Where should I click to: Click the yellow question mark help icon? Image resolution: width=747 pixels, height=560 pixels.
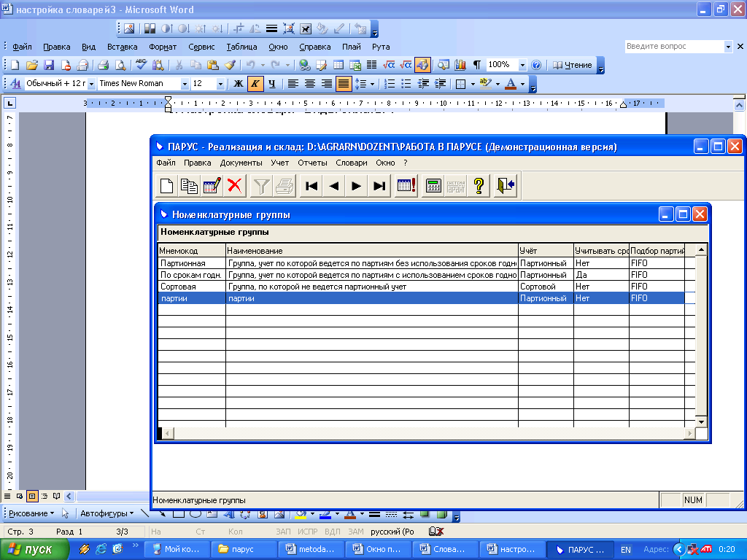[x=479, y=186]
